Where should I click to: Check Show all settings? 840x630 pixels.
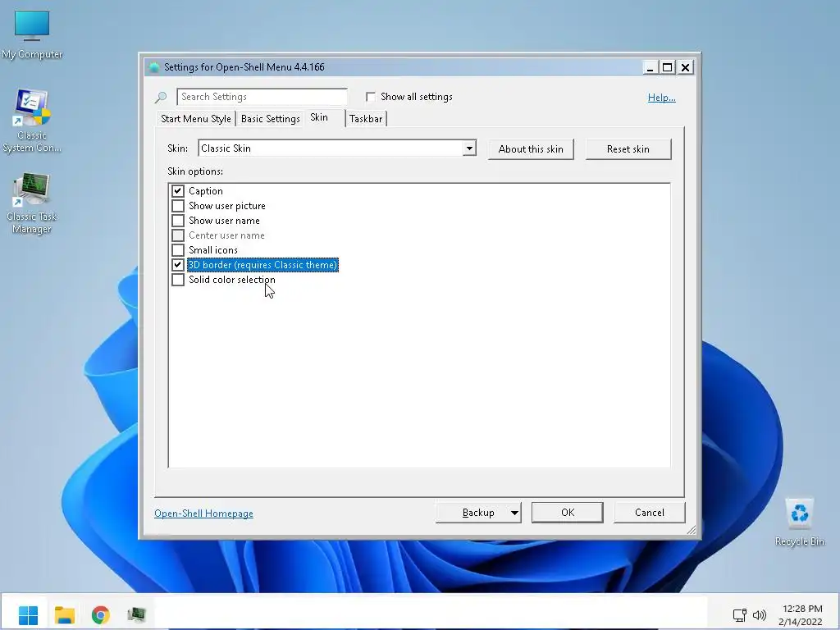click(370, 97)
